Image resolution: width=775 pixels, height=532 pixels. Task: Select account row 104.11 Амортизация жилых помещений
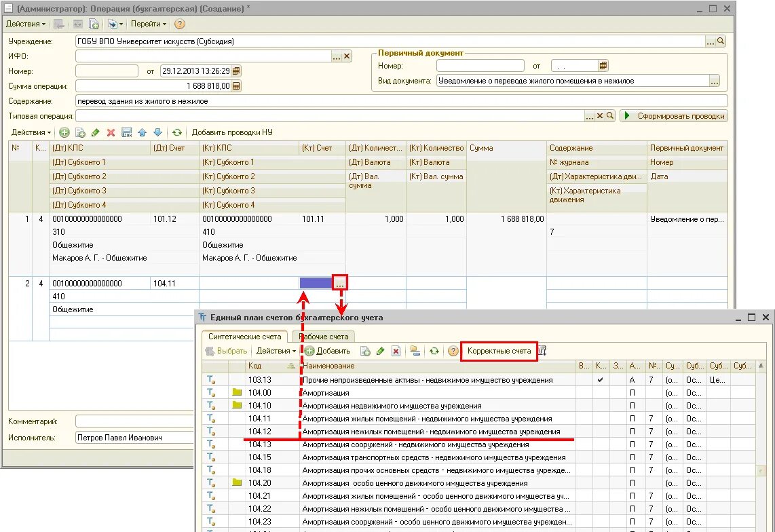coord(478,419)
